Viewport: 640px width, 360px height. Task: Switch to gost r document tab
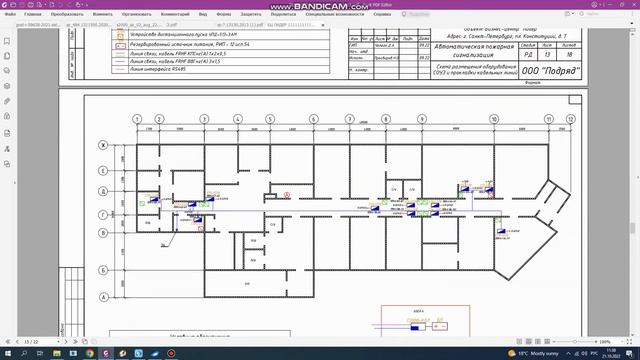tap(38, 25)
